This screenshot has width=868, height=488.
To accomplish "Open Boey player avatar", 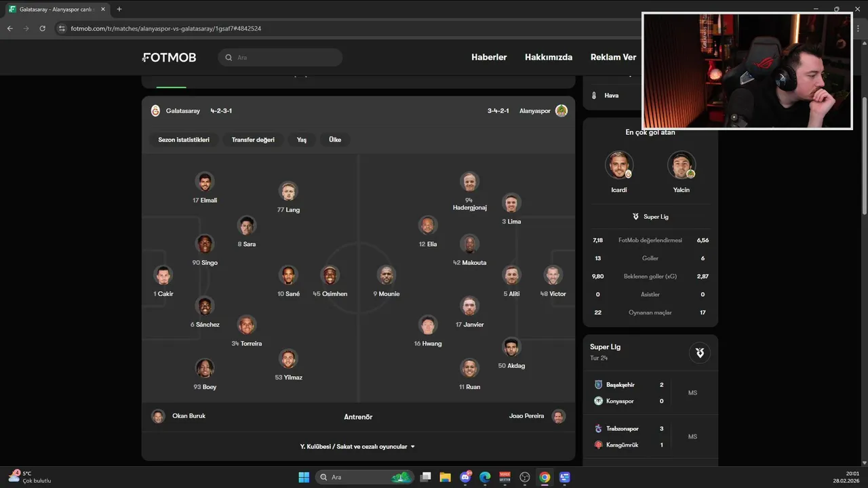I will point(205,368).
